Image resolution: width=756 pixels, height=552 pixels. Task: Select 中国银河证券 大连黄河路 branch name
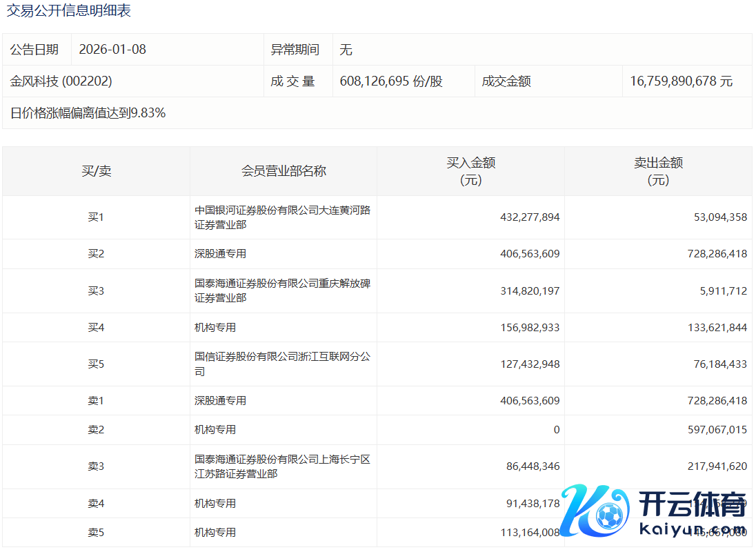coord(282,217)
